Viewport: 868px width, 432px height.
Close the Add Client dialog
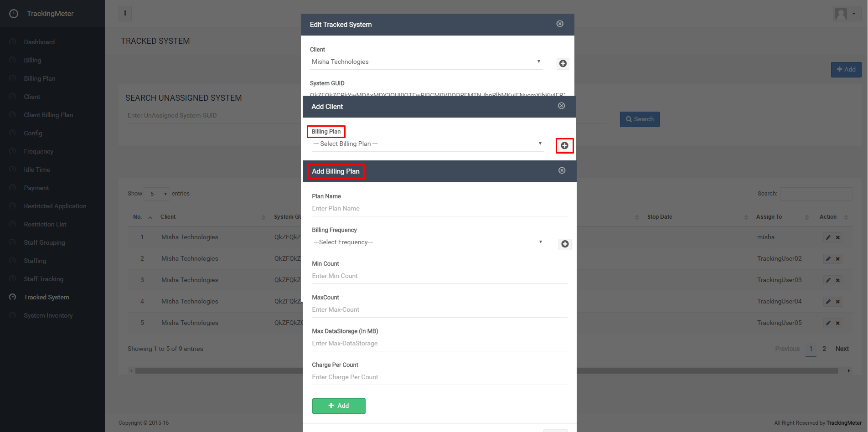[x=561, y=106]
